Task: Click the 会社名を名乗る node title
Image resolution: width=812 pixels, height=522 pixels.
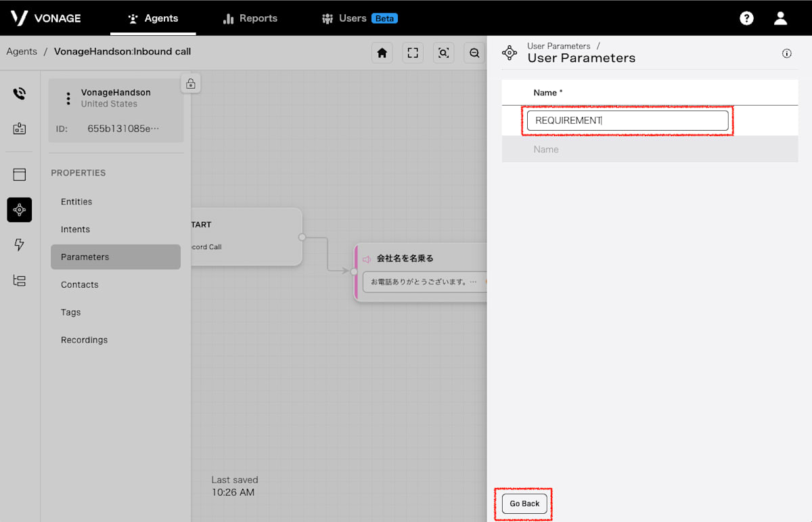Action: click(405, 259)
